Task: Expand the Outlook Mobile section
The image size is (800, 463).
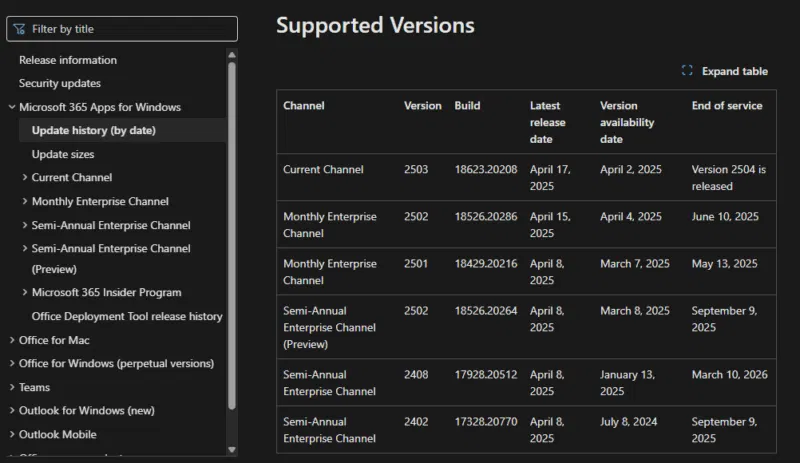Action: pos(12,434)
